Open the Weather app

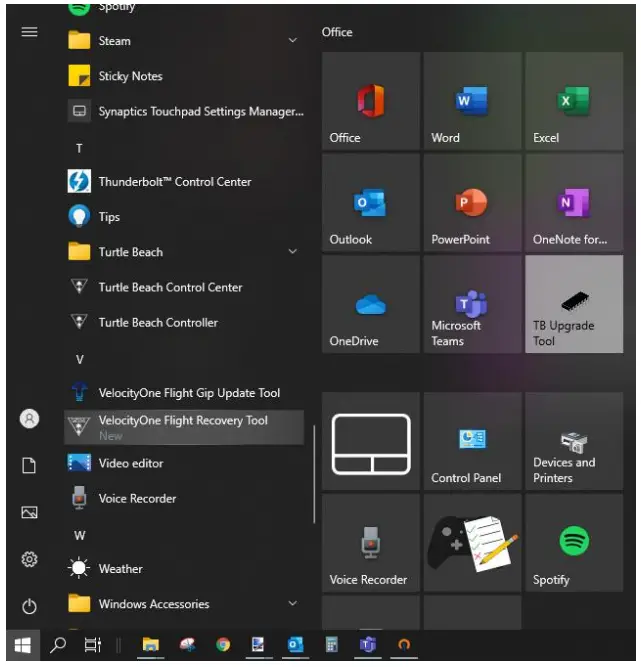pos(184,569)
